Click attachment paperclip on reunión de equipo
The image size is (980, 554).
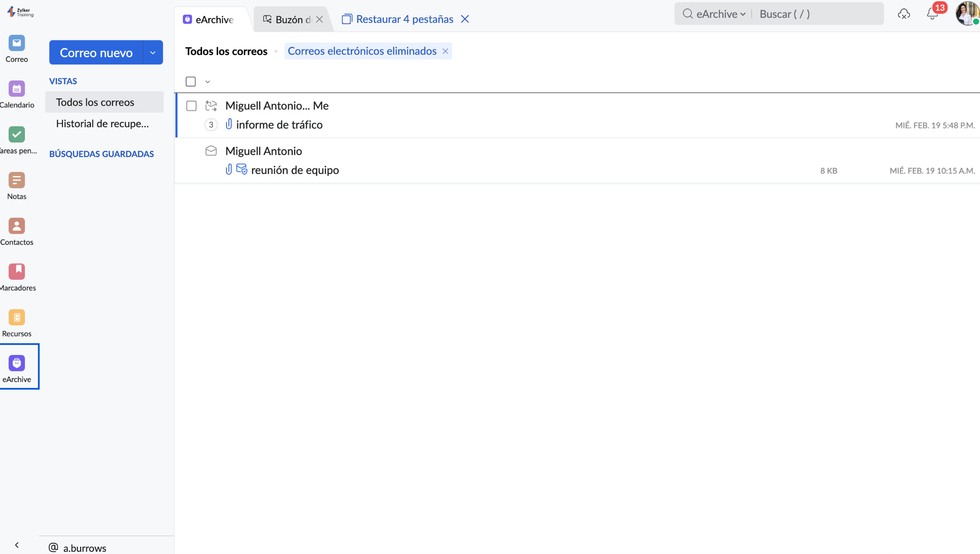pyautogui.click(x=229, y=169)
